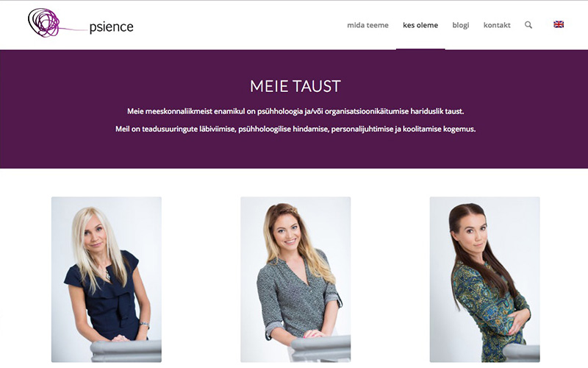
Task: Click the psience wordmark text
Action: [x=112, y=27]
